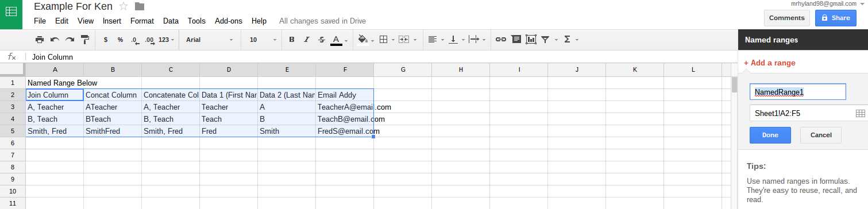The height and width of the screenshot is (209, 868).
Task: Open the File menu
Action: 40,21
